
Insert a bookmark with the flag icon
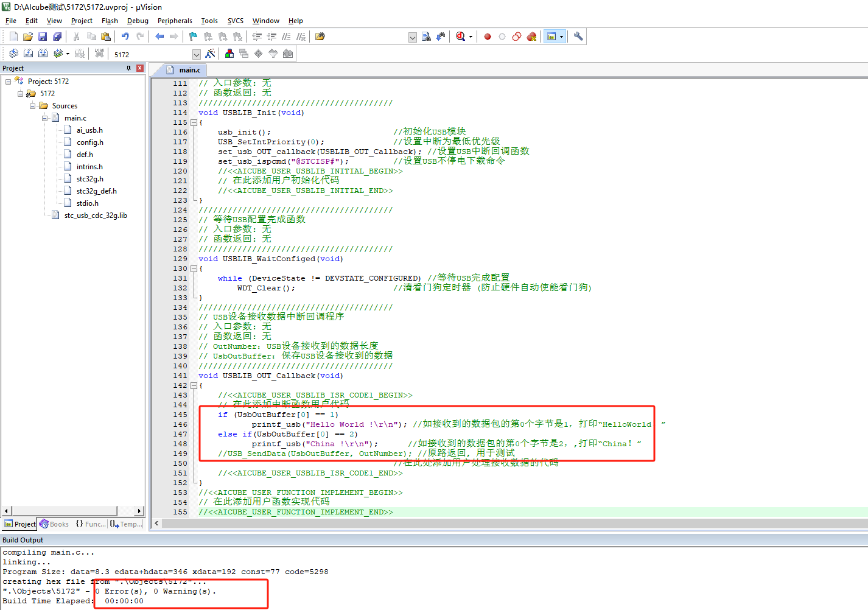tap(194, 37)
